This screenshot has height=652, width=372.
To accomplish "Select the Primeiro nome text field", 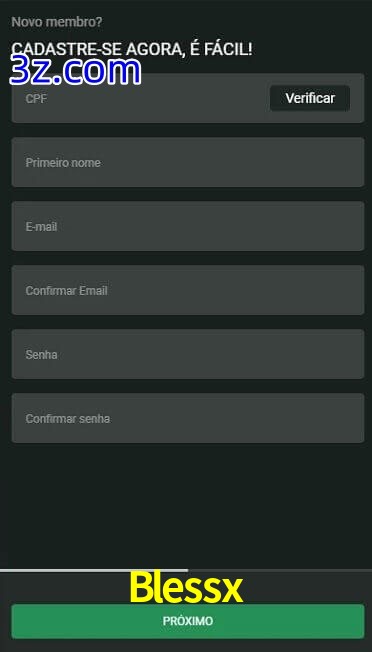I will (x=188, y=162).
